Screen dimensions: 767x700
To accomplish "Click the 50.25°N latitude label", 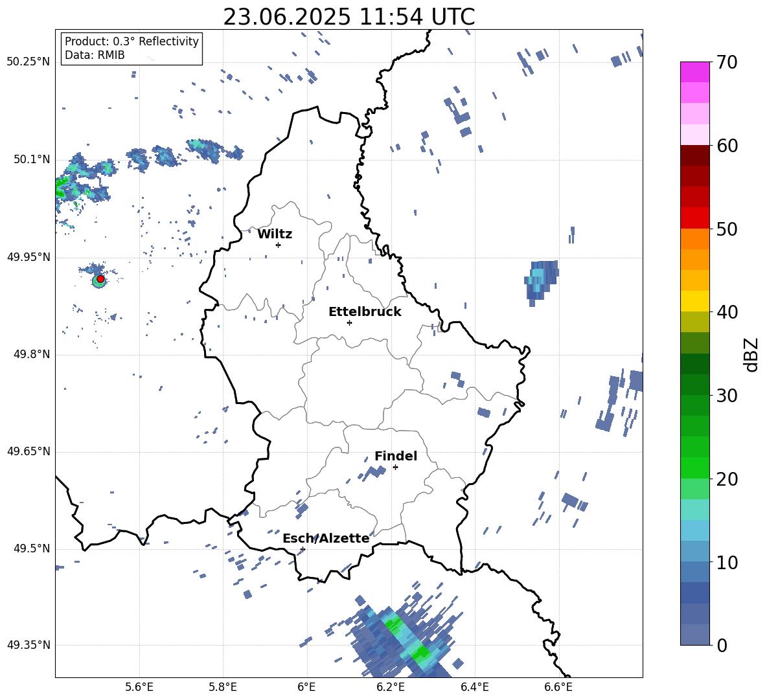I will point(29,62).
